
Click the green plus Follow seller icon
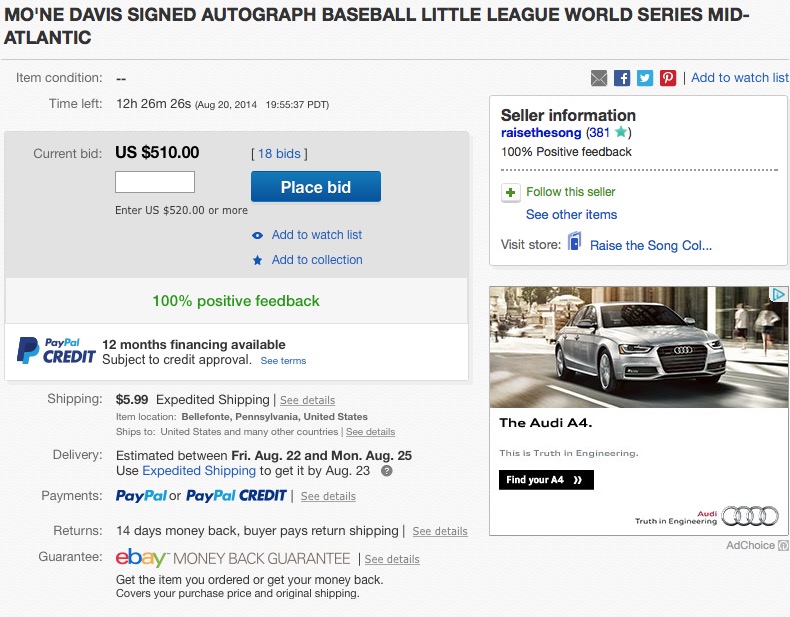(510, 192)
